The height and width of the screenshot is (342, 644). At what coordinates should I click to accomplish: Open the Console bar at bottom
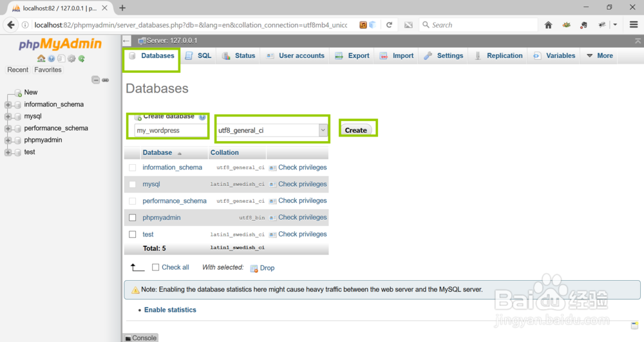(141, 338)
